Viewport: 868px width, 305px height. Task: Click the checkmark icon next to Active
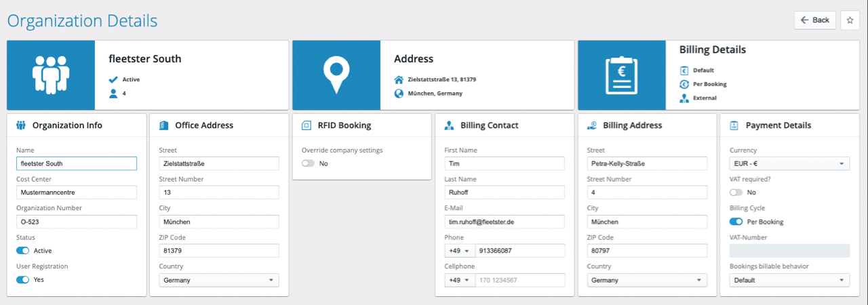(x=113, y=79)
